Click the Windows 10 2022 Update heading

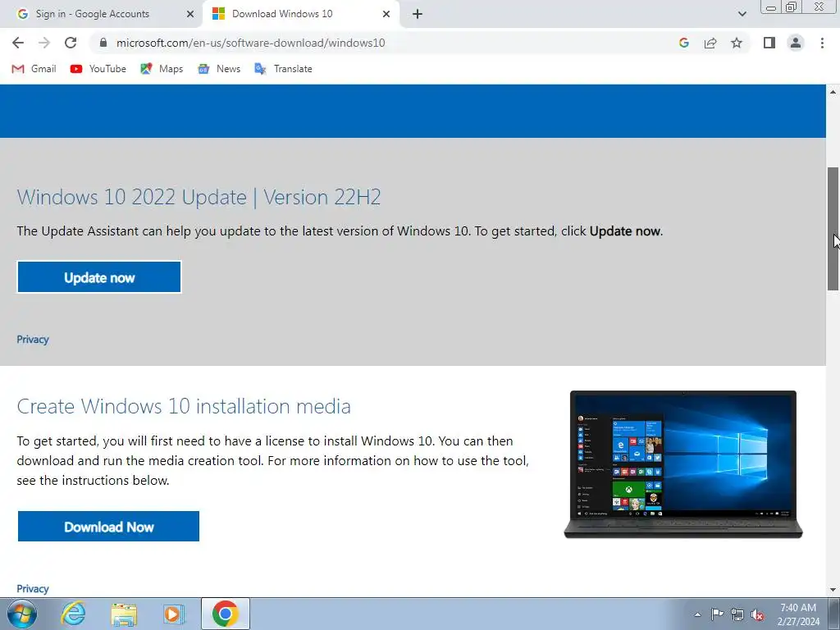tap(199, 197)
